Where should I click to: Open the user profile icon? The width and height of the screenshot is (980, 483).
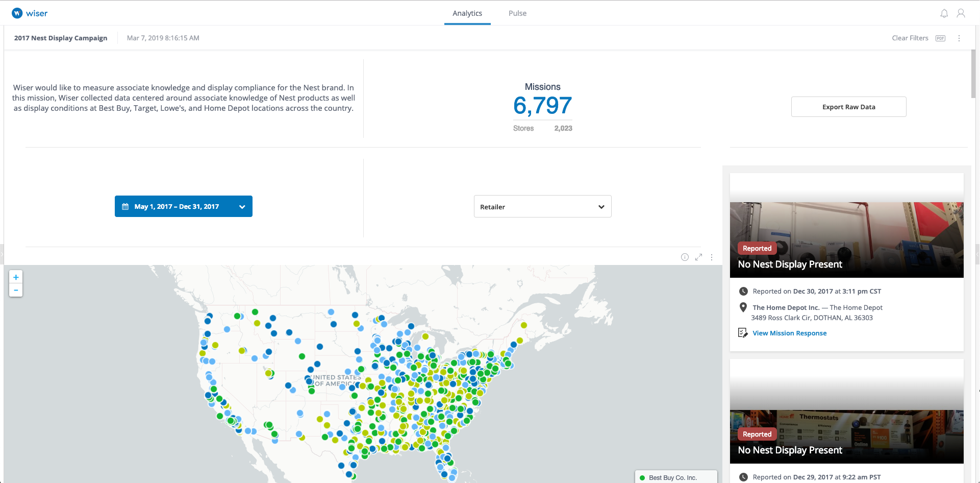click(961, 13)
